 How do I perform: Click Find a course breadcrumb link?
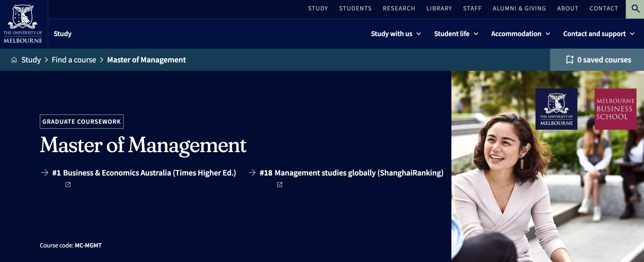point(74,60)
